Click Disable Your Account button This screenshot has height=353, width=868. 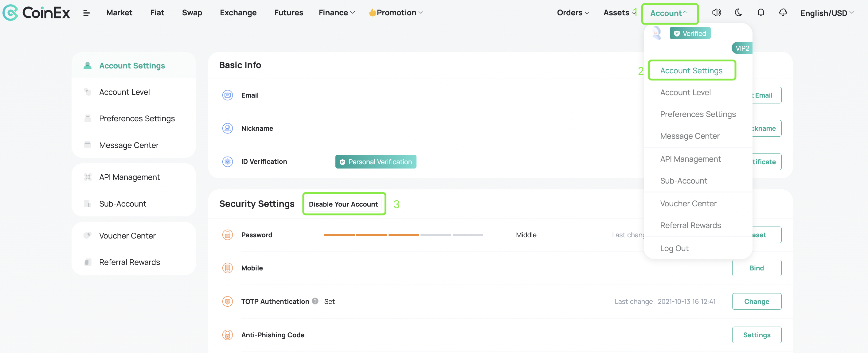point(343,204)
